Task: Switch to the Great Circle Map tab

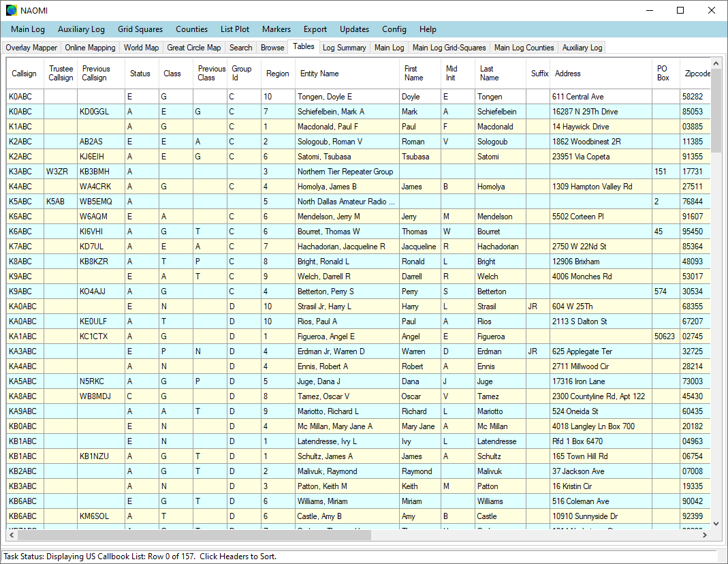Action: [x=194, y=48]
